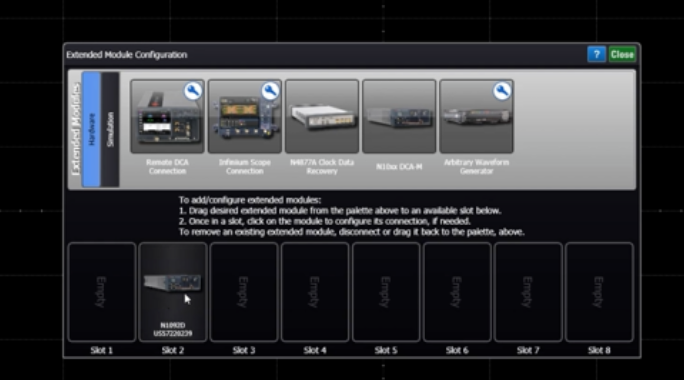Select the N10xx DCA-M module
Viewport: 684px width, 380px height.
click(399, 116)
